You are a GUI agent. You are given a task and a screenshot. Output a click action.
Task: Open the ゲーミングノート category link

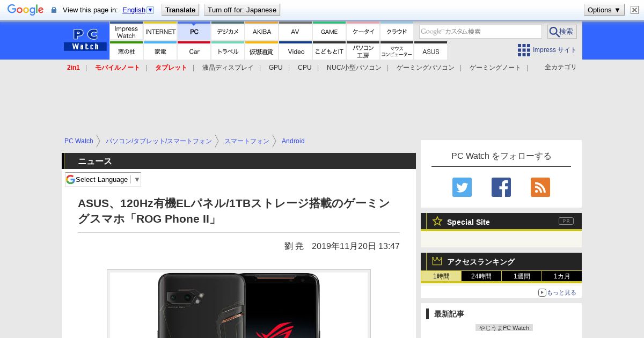pos(495,68)
